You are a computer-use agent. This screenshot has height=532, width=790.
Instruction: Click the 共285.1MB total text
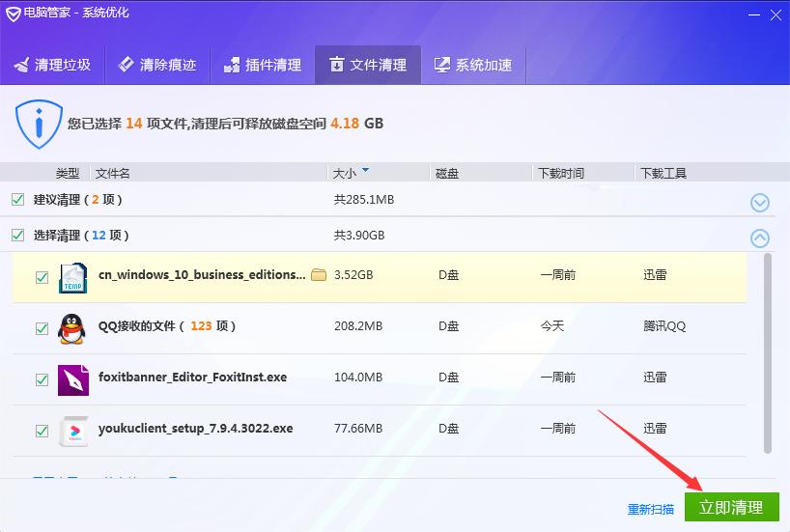coord(364,200)
